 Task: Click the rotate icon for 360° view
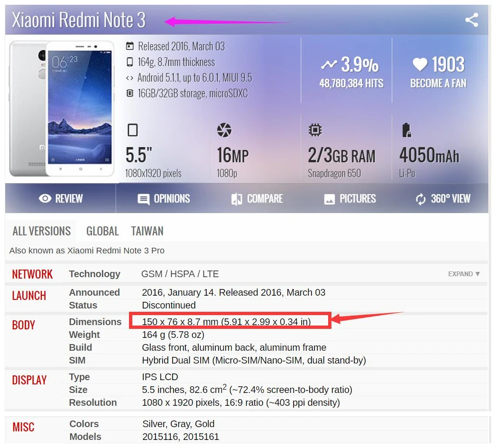(x=421, y=199)
